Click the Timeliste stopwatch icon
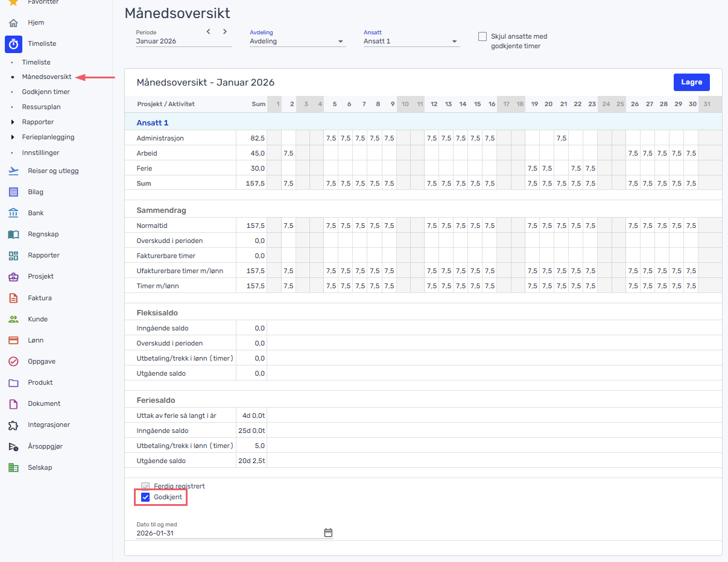Screen dimensions: 728x562 (13, 44)
